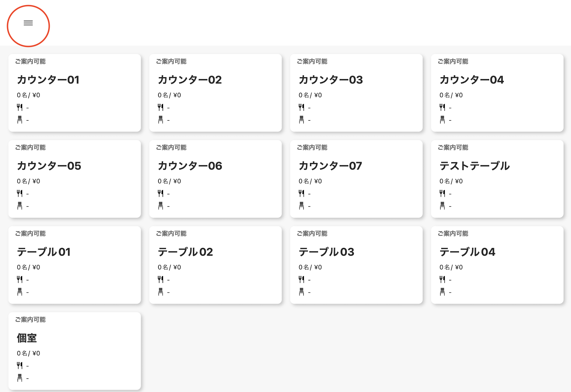Click chair icon on カウンター07 card
Image resolution: width=571 pixels, height=392 pixels.
click(x=301, y=206)
